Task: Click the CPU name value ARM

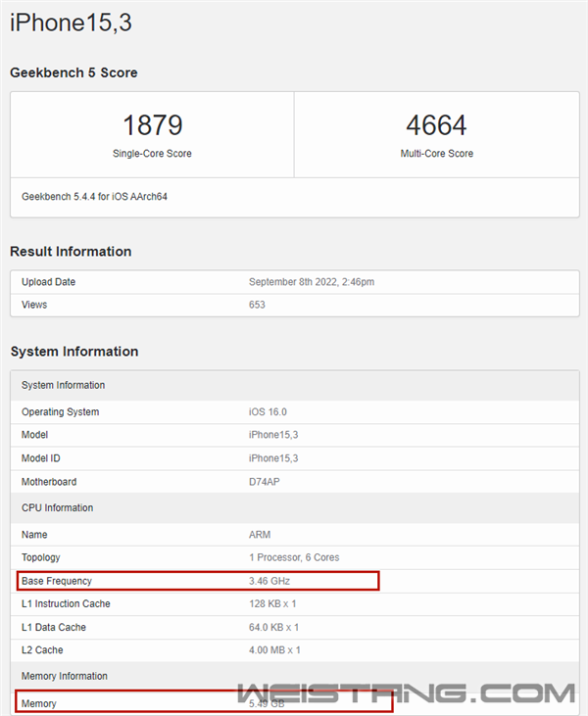Action: coord(260,535)
